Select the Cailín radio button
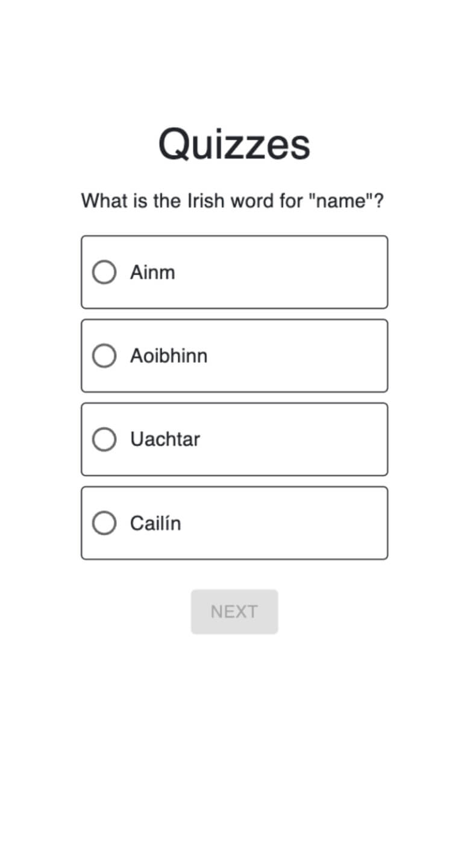470x868 pixels. click(104, 523)
